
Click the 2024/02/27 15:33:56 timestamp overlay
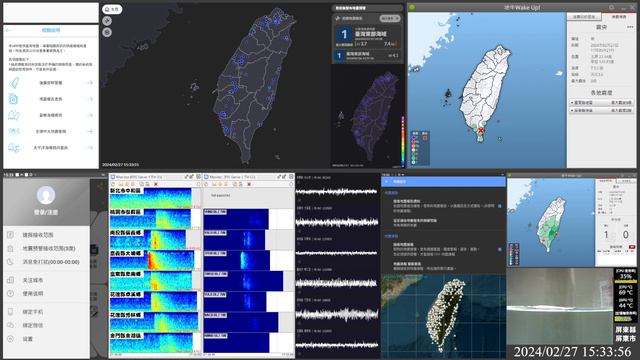[x=573, y=351]
